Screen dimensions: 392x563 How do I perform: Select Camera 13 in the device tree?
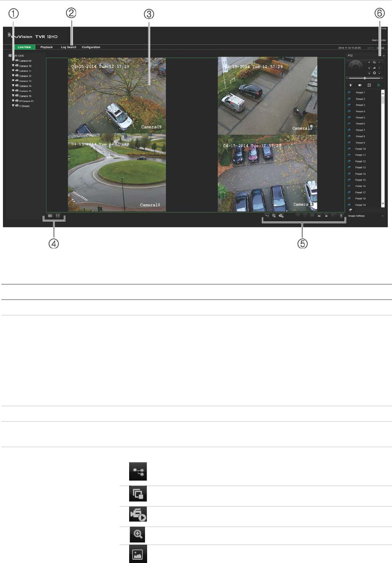click(x=25, y=81)
